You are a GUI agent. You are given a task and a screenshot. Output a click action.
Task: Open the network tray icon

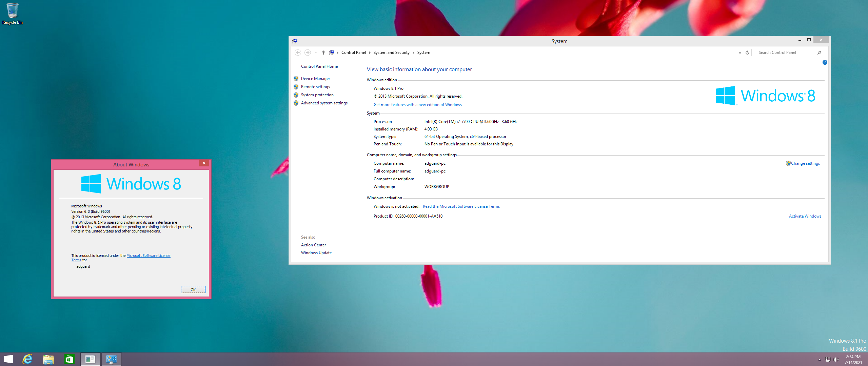click(828, 360)
